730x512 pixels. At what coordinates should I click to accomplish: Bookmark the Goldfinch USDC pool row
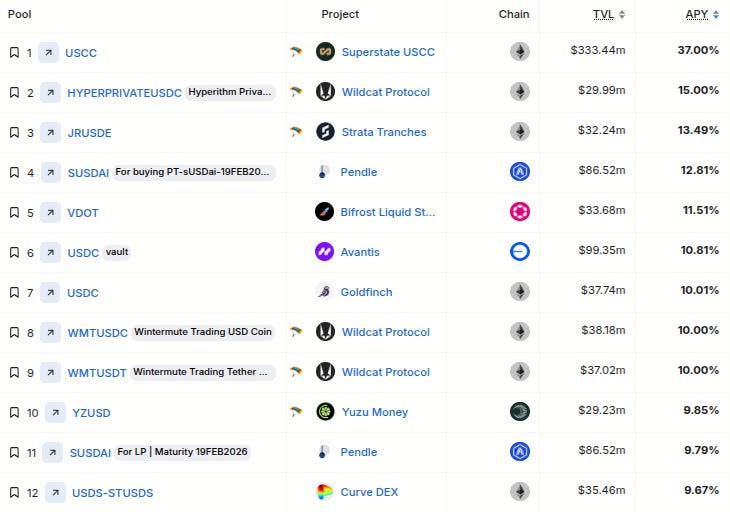pyautogui.click(x=14, y=292)
